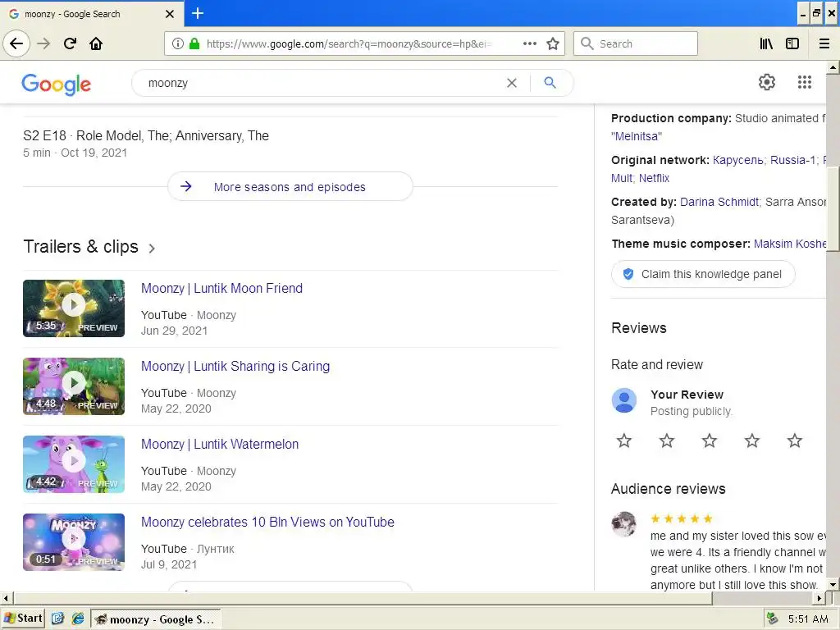Open the Library bookshelf icon
The image size is (840, 630).
pos(767,43)
